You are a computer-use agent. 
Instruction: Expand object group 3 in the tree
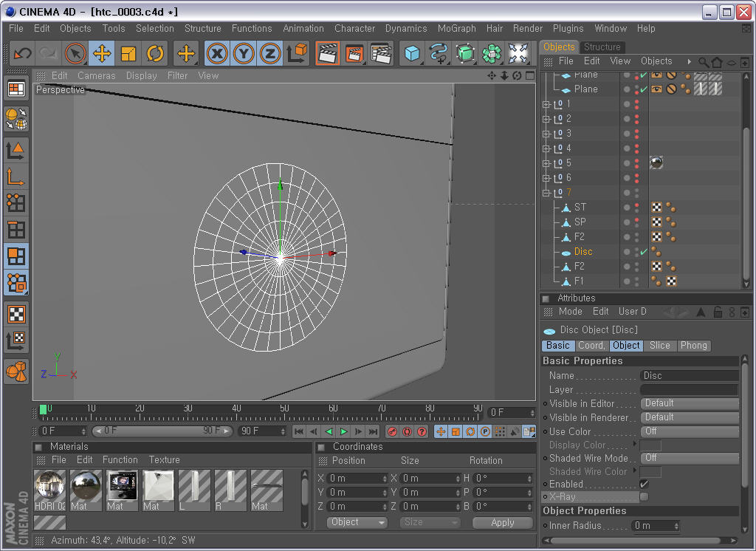[x=546, y=134]
